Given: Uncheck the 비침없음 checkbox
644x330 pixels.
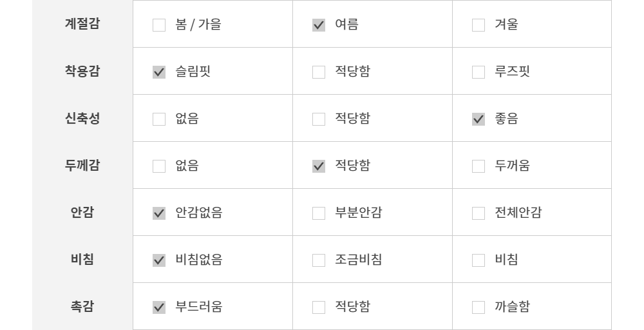Looking at the screenshot, I should pyautogui.click(x=159, y=260).
